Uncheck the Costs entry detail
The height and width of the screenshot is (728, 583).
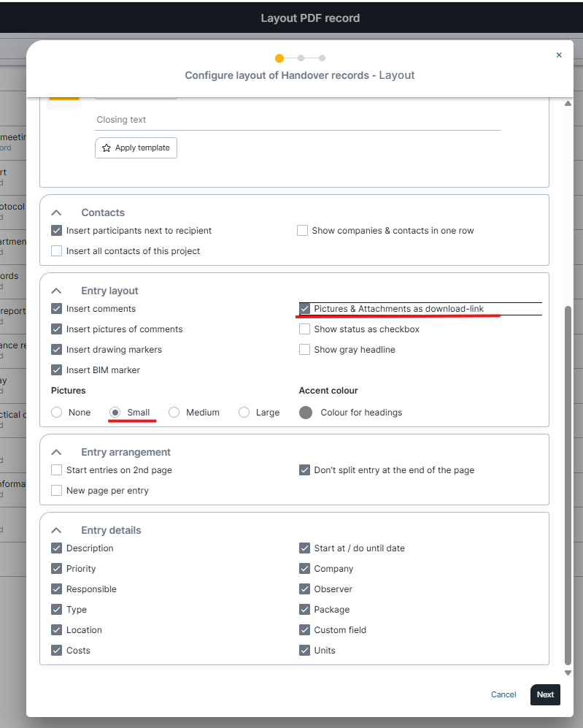click(57, 651)
